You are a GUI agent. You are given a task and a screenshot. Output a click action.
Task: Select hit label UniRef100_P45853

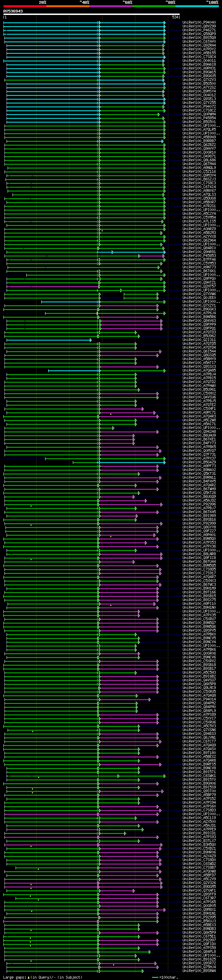click(199, 256)
